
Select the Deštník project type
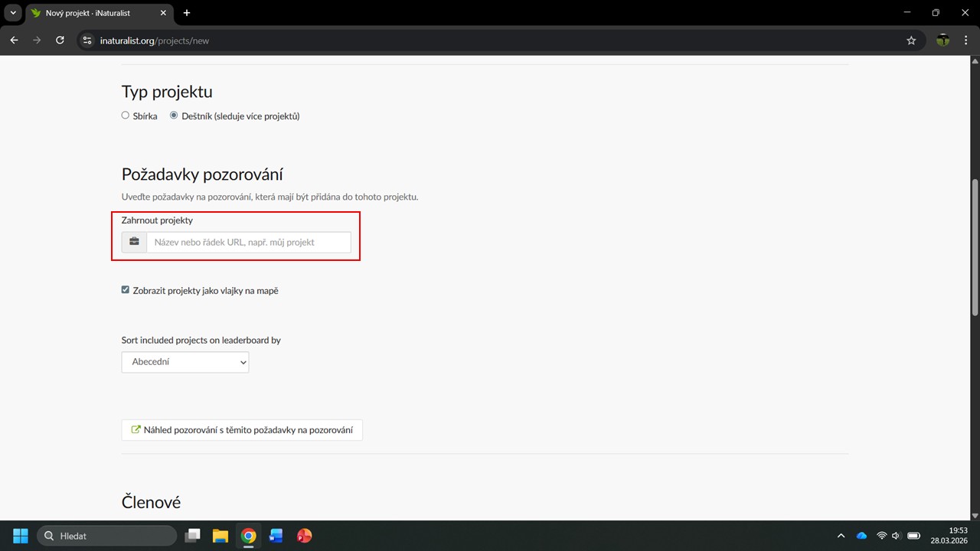174,116
